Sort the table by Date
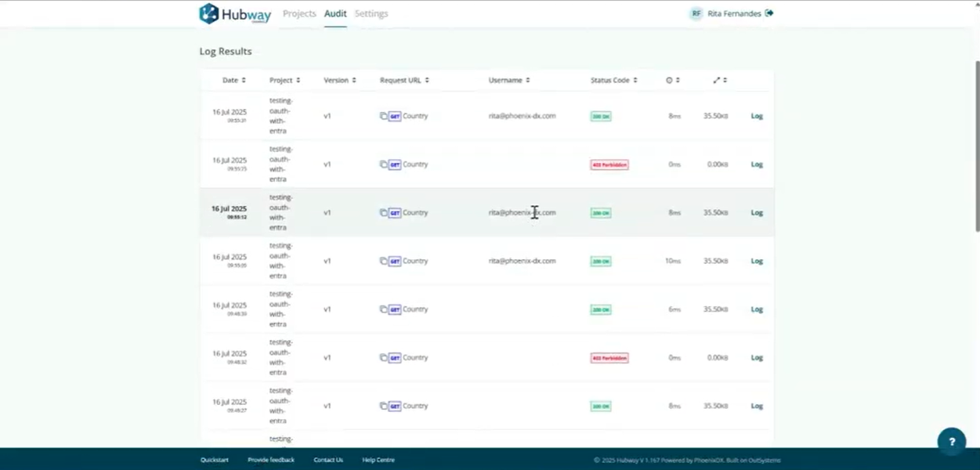The height and width of the screenshot is (470, 980). click(x=233, y=80)
